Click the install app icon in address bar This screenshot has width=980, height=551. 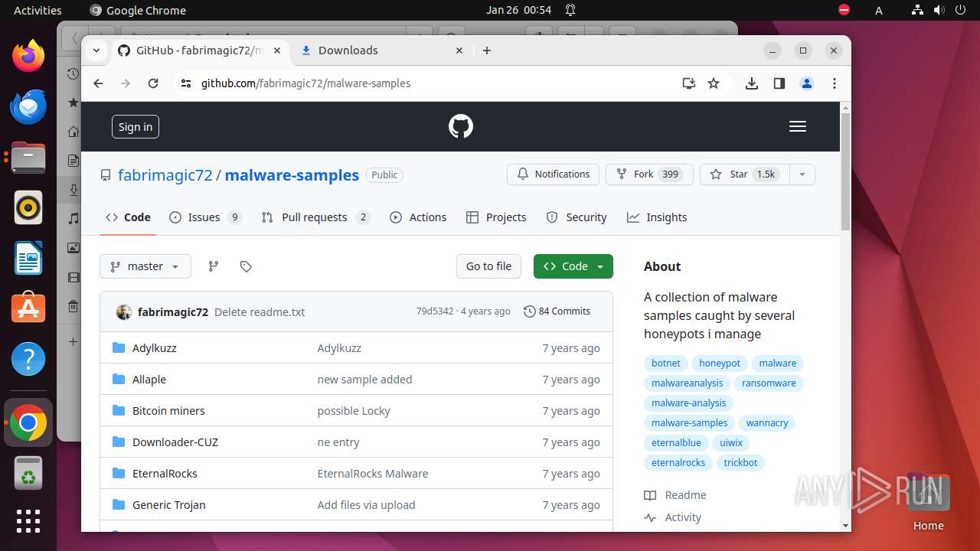pos(688,83)
